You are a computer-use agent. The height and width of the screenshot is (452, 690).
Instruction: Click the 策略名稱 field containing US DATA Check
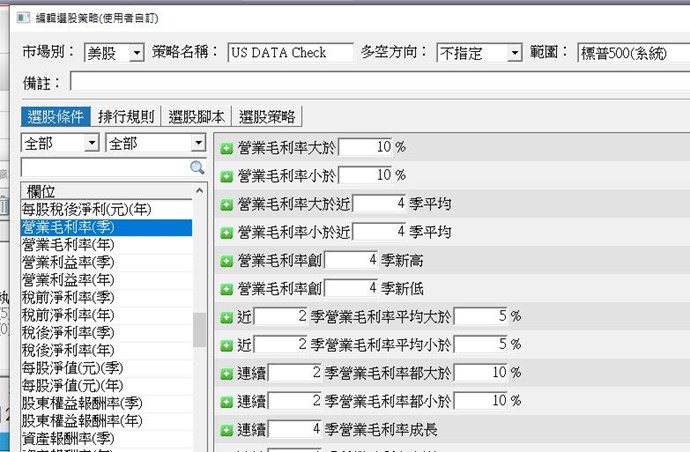[x=290, y=53]
